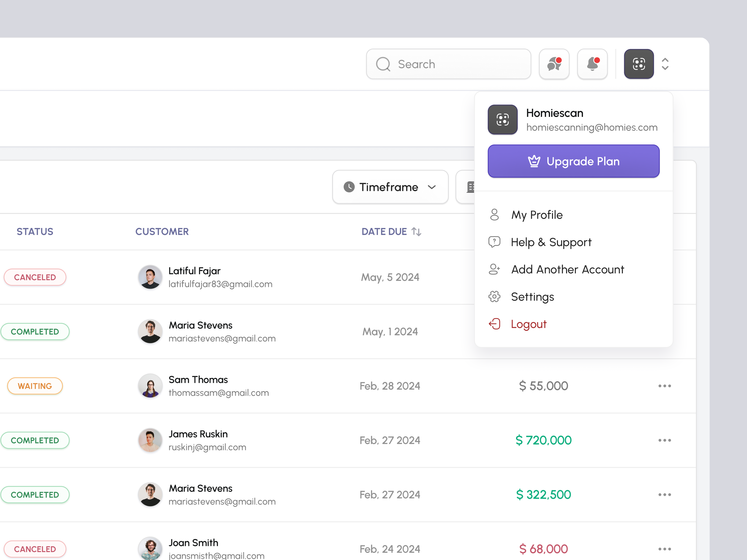Click the WAITING status badge

coord(35,386)
